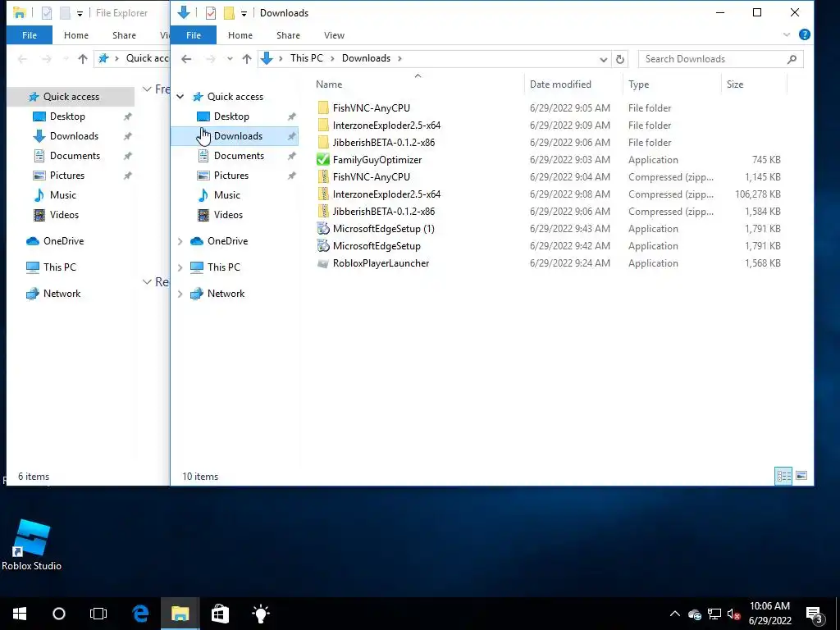Click the Properties checkmark icon in the Downloads title bar
The image size is (840, 630).
click(211, 13)
